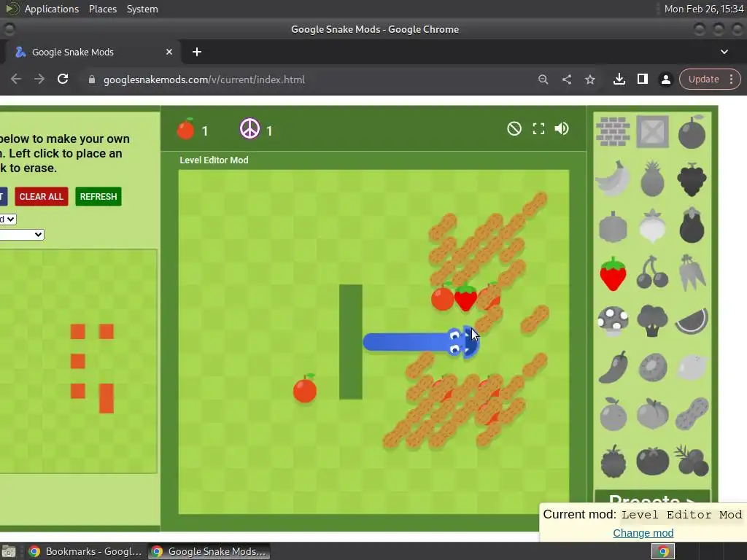Screen dimensions: 747x560
Task: Click the address bar URL
Action: pos(204,79)
